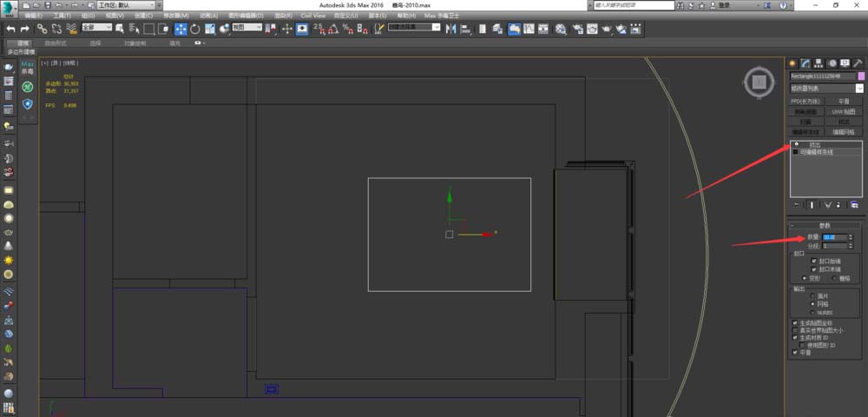
Task: Open the Hierarchy command panel tab
Action: tap(819, 63)
